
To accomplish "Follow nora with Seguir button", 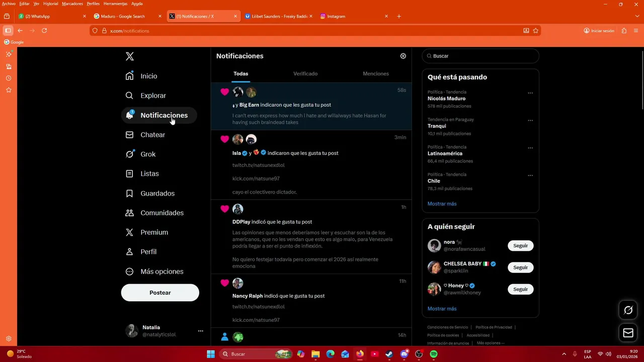I will (520, 246).
